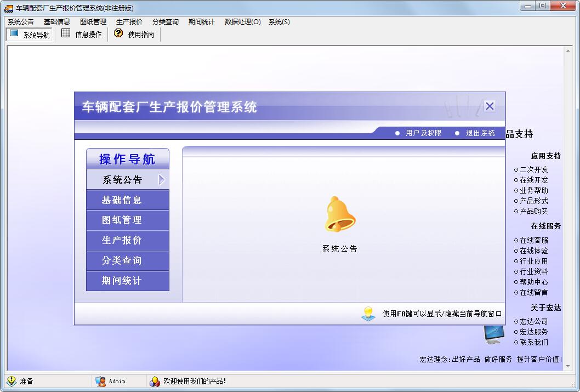Click the welcome message blocks icon
This screenshot has height=392, width=580.
click(155, 381)
